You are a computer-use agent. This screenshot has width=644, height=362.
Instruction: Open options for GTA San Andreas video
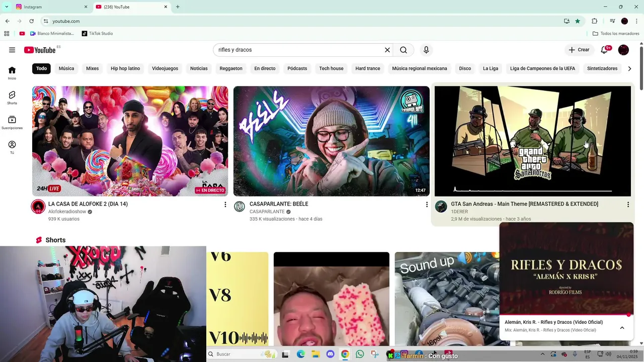pyautogui.click(x=628, y=205)
